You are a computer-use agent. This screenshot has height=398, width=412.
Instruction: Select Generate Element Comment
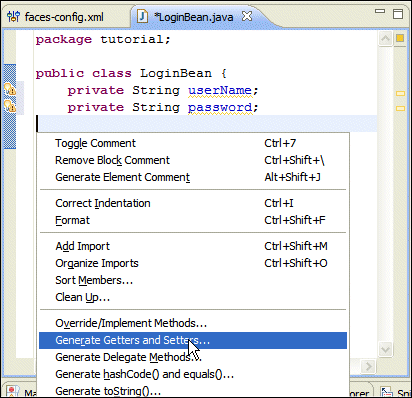pyautogui.click(x=193, y=177)
